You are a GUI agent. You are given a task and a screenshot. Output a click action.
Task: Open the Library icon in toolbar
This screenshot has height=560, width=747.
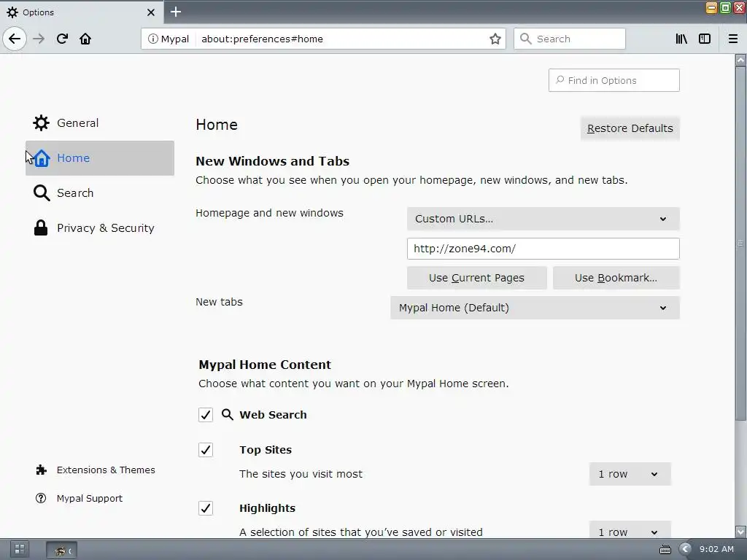coord(681,39)
